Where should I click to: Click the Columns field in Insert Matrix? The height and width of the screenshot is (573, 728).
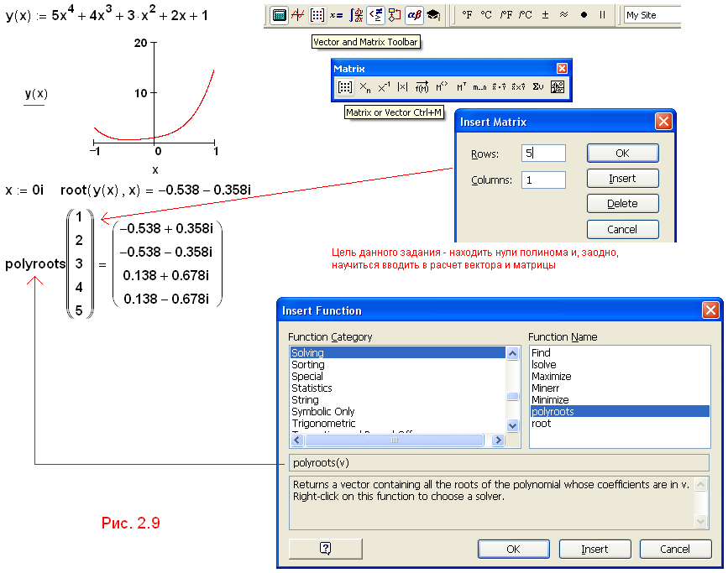543,180
